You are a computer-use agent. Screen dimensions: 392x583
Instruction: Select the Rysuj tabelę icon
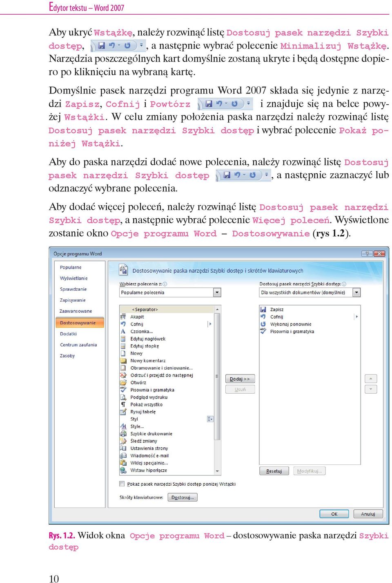(x=123, y=412)
